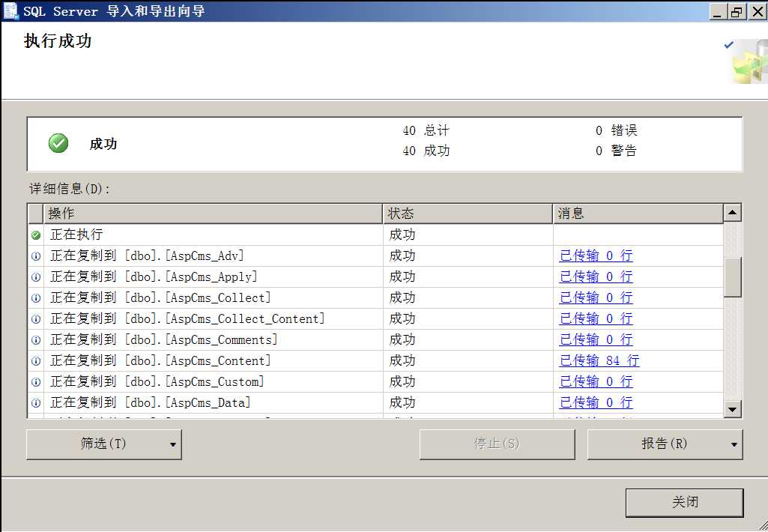Click the info icon for AspCms_Adv row
This screenshot has height=532, width=768.
36,256
